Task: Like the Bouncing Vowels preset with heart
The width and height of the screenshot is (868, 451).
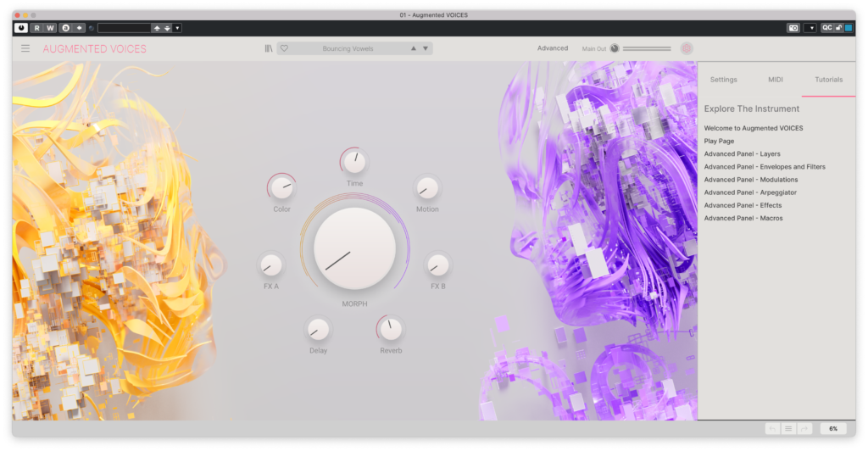Action: [x=284, y=48]
